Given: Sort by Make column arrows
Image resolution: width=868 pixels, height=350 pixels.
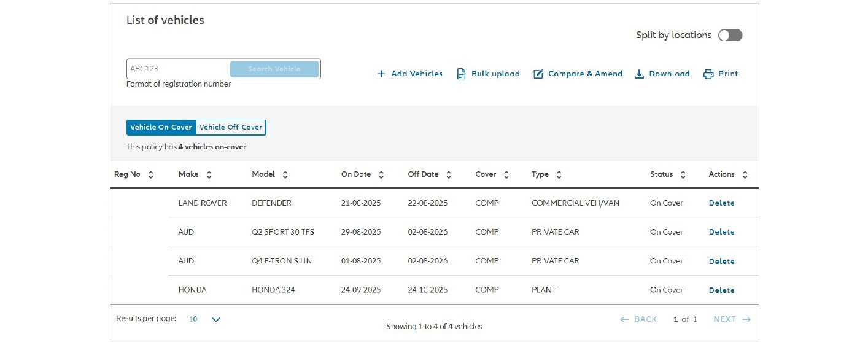Looking at the screenshot, I should click(x=209, y=175).
